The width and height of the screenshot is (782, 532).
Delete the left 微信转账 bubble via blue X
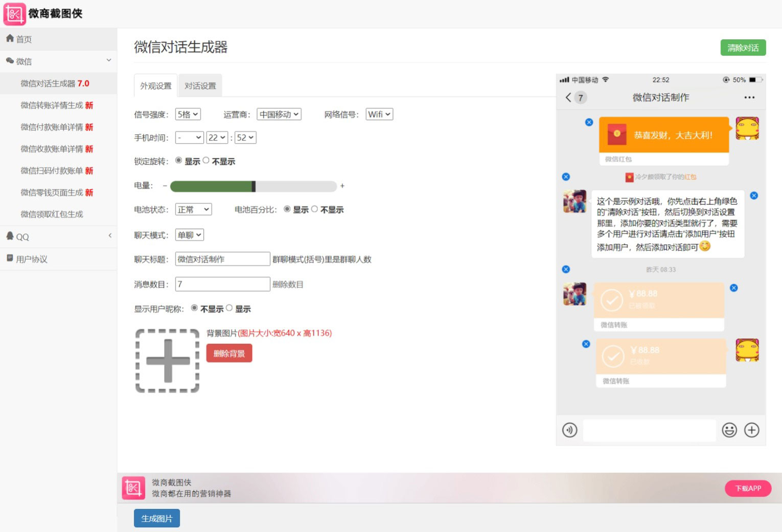[x=734, y=288]
